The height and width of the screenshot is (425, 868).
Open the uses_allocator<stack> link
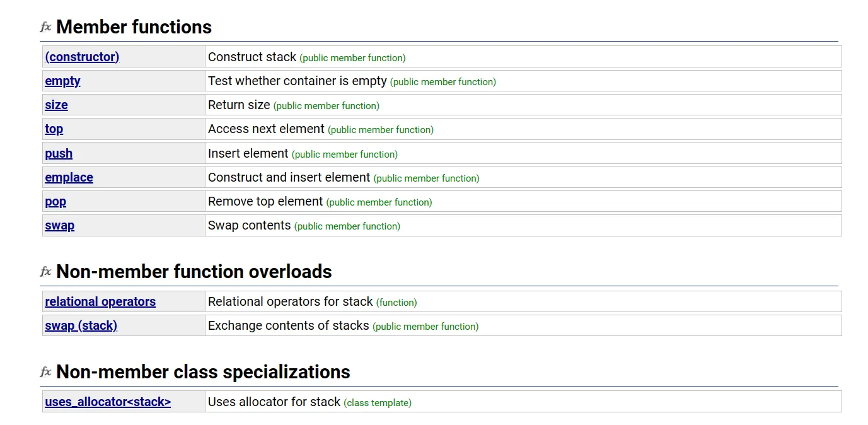(108, 402)
